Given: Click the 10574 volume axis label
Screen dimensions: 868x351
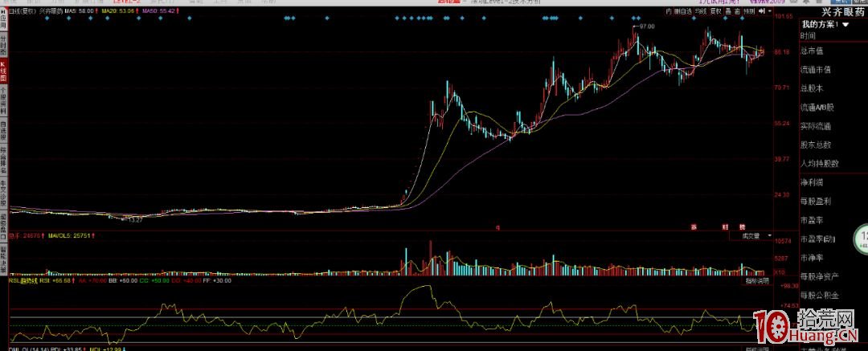Looking at the screenshot, I should (784, 242).
